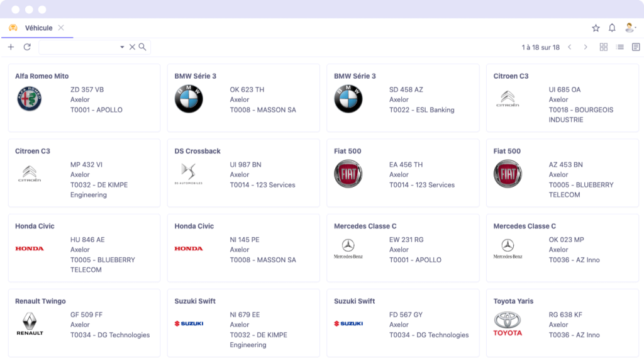Switch to cards grid view
Image resolution: width=644 pixels, height=363 pixels.
(603, 47)
